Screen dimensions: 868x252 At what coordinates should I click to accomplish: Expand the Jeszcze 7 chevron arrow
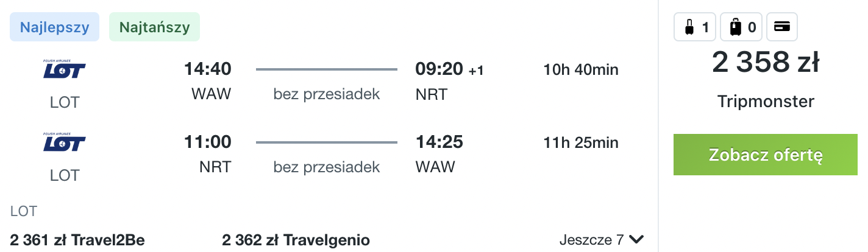636,239
